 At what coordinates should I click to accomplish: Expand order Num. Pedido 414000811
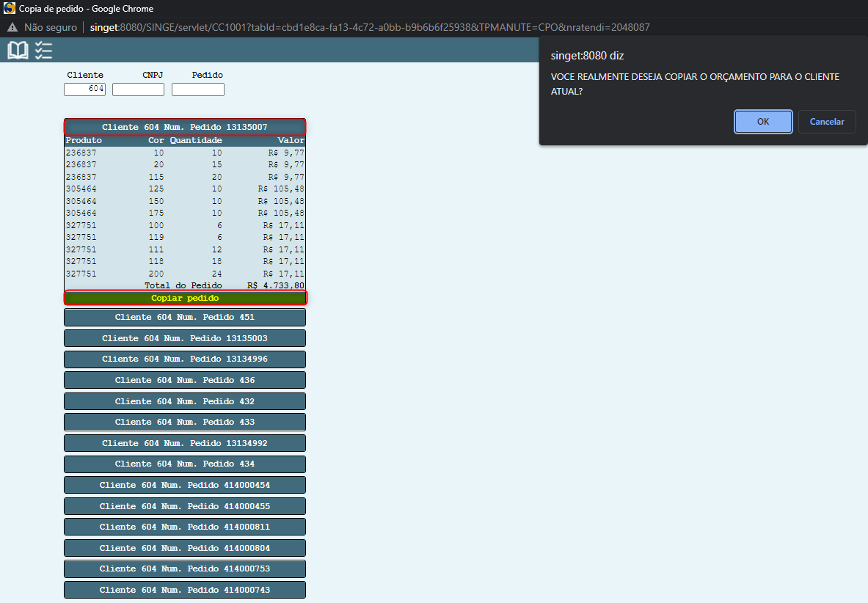pyautogui.click(x=185, y=527)
